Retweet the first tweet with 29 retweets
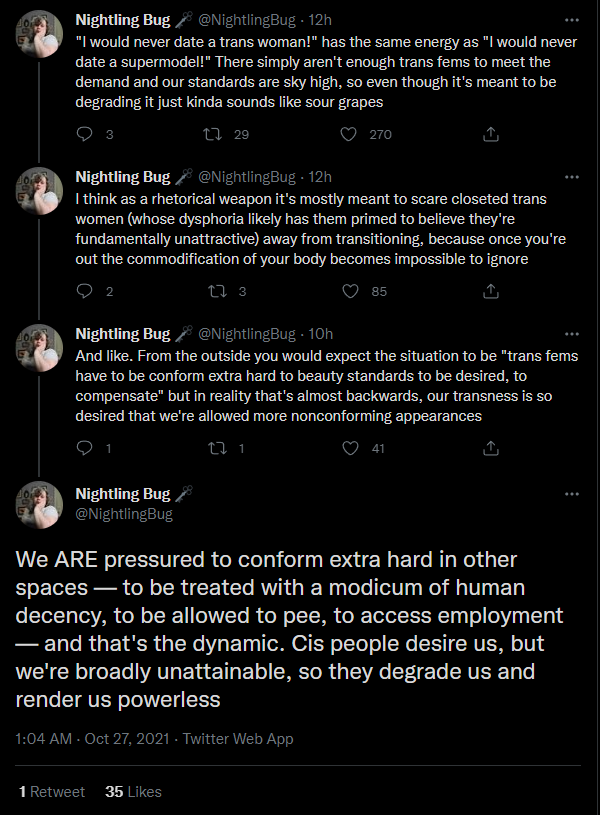 tap(212, 135)
